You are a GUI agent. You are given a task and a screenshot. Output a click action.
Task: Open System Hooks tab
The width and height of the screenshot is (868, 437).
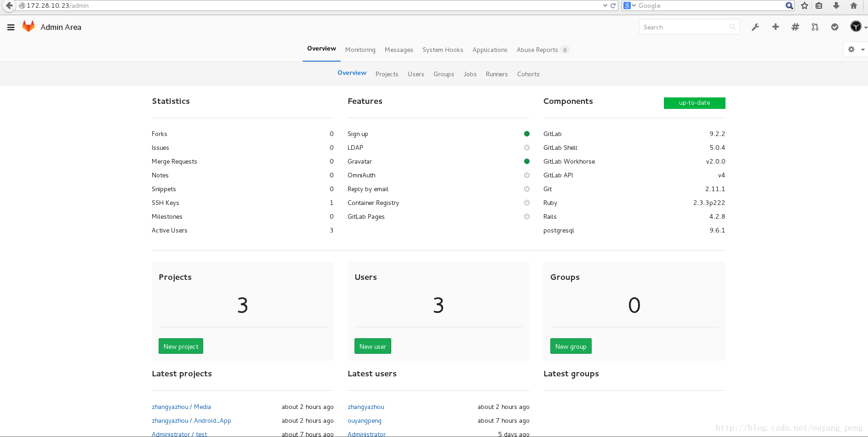(x=443, y=50)
